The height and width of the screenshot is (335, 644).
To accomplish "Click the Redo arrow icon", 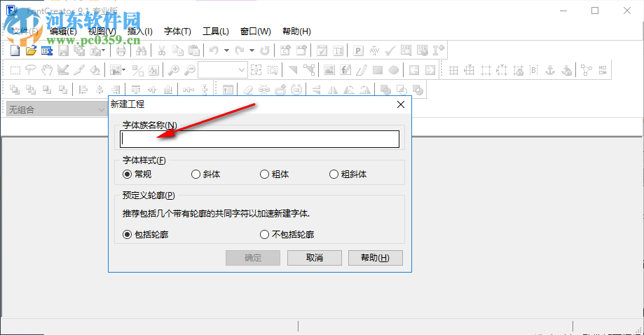I will (x=240, y=50).
